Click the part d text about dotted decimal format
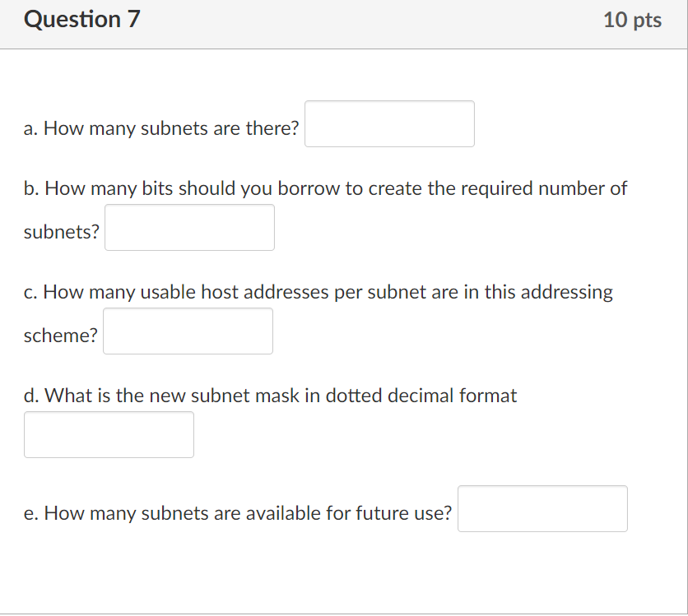 tap(270, 396)
